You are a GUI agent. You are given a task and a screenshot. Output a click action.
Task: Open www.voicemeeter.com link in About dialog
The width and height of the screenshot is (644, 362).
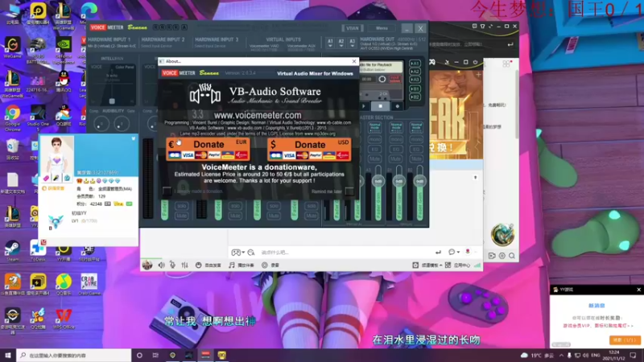click(258, 115)
